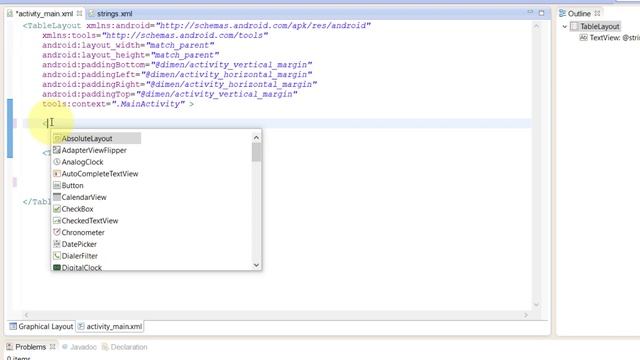This screenshot has height=360, width=640.
Task: Click the AdapterViewFlipper item icon
Action: tap(57, 150)
